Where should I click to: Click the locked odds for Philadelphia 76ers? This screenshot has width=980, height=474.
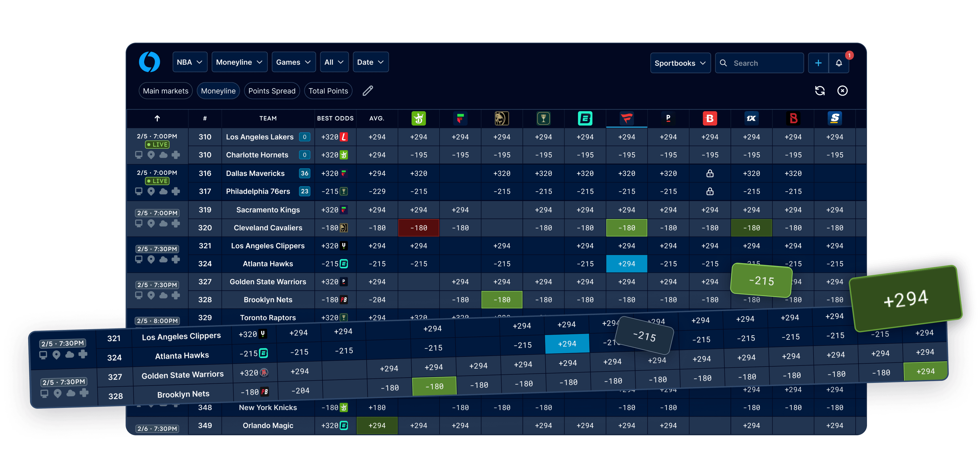coord(710,191)
